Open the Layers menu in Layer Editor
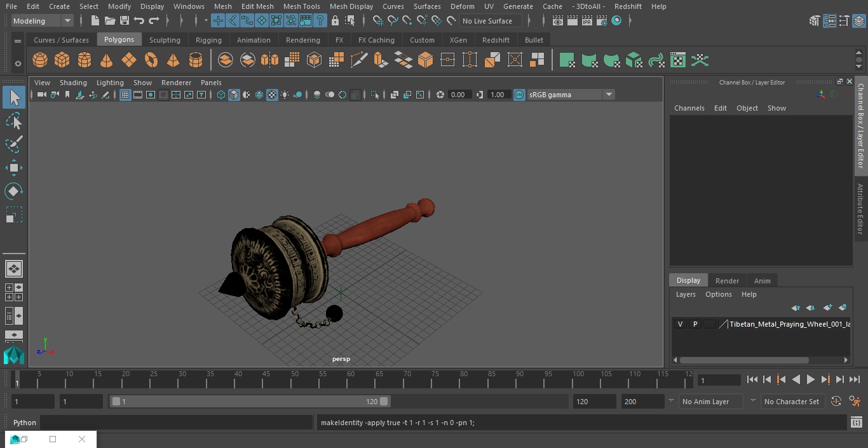This screenshot has height=448, width=868. click(686, 294)
